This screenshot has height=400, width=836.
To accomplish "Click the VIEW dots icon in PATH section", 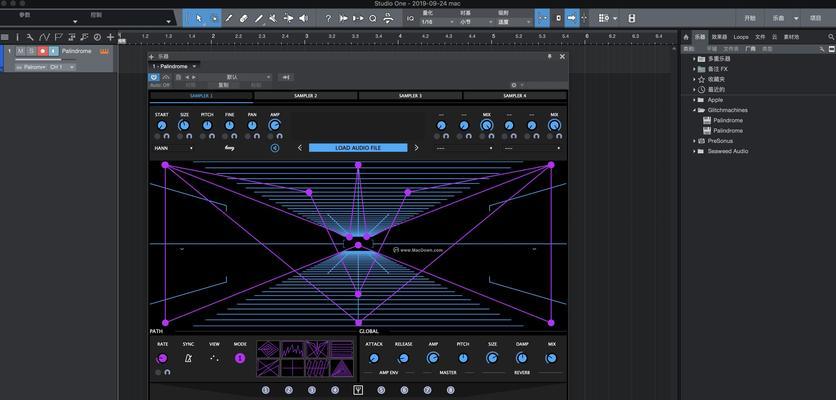I will point(214,358).
